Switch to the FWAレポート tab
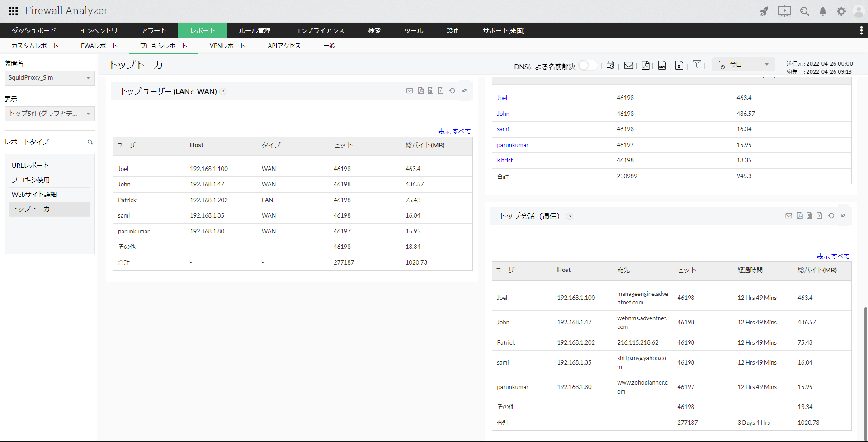The height and width of the screenshot is (442, 868). pos(99,46)
